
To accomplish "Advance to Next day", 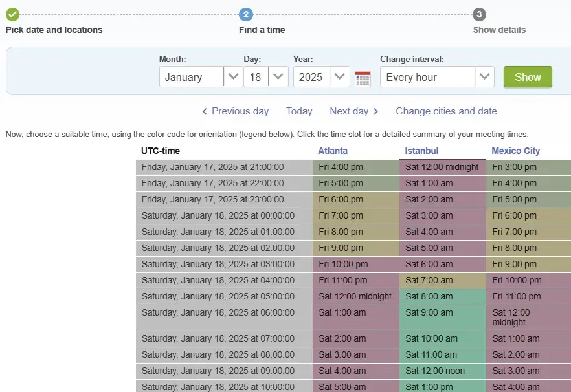I will tap(353, 111).
